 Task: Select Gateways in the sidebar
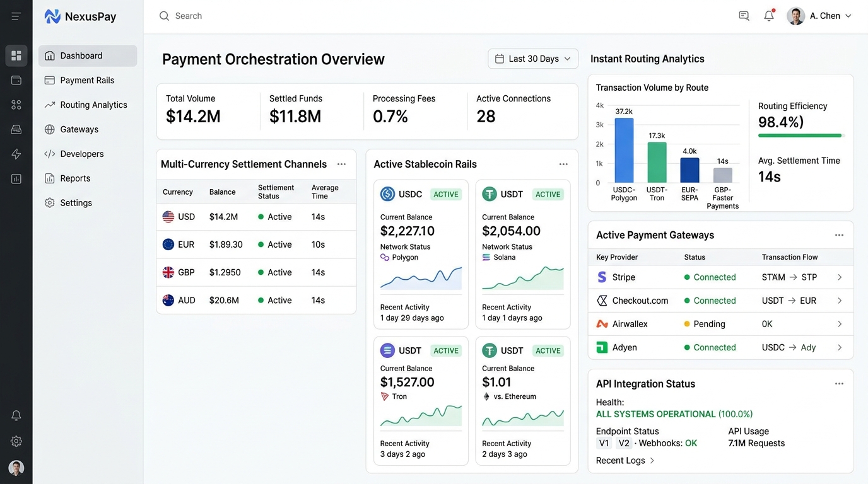pyautogui.click(x=88, y=129)
